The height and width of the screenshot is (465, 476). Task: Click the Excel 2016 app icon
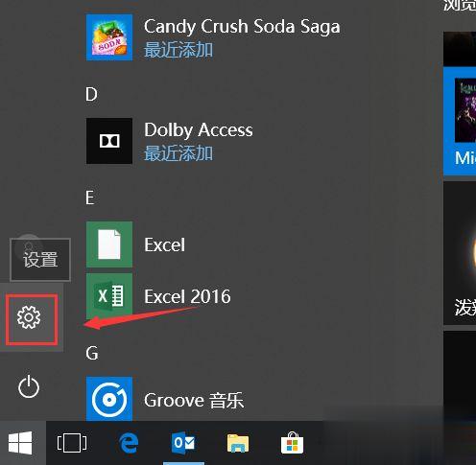point(109,296)
